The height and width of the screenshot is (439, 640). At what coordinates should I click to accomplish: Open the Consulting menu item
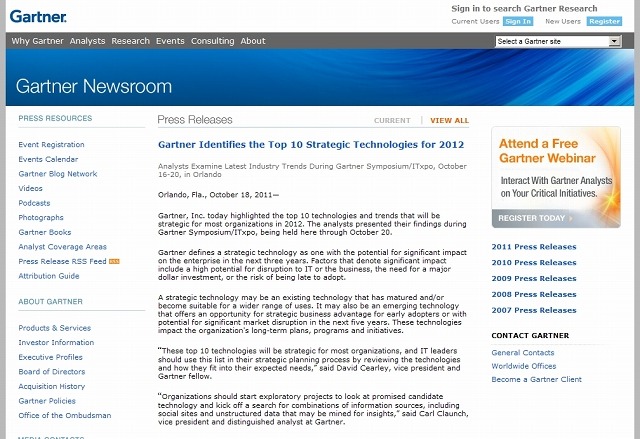click(213, 41)
